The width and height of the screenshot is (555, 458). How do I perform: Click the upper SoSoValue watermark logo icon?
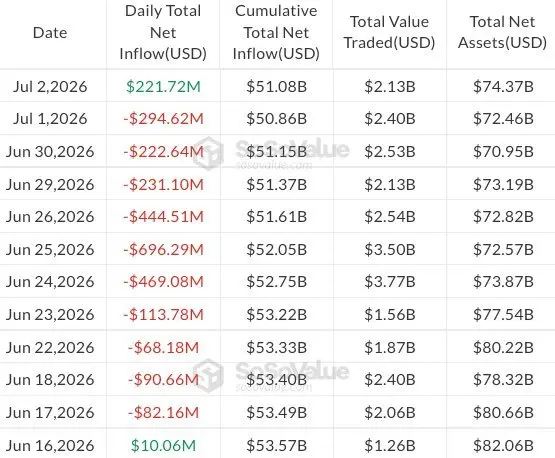tap(209, 153)
